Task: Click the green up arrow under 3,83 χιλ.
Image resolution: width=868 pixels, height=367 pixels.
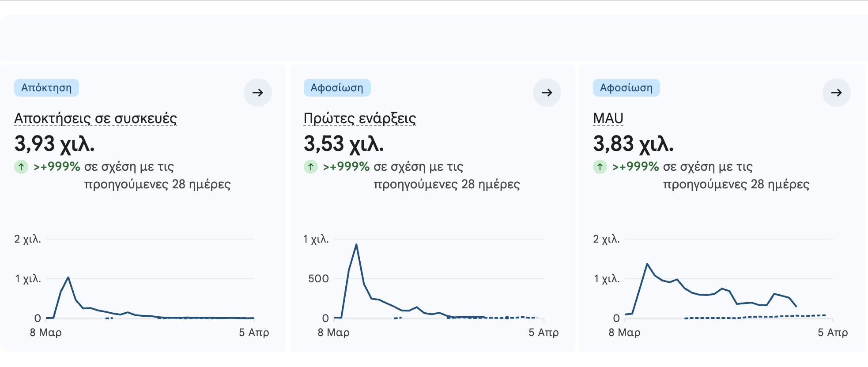Action: (x=600, y=167)
